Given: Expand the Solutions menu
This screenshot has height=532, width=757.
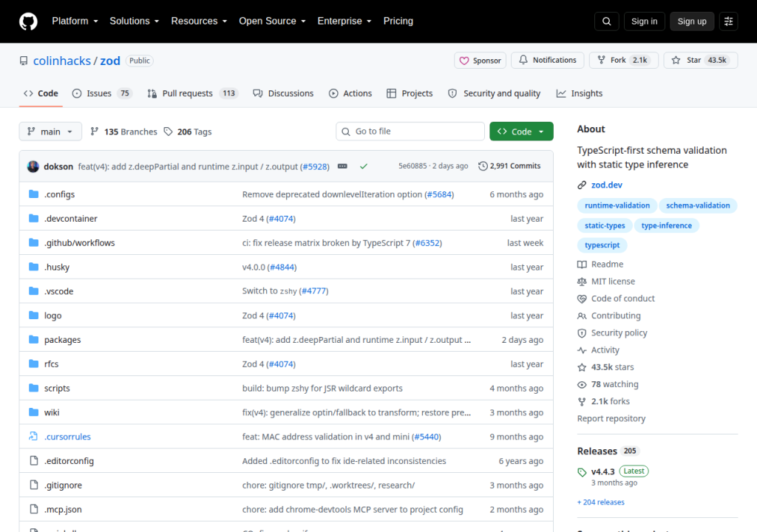Looking at the screenshot, I should [135, 21].
